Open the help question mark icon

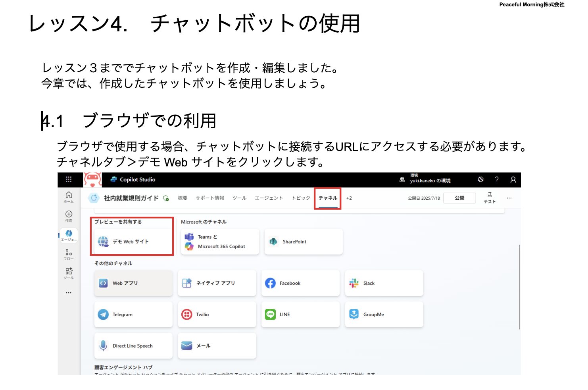pyautogui.click(x=496, y=180)
